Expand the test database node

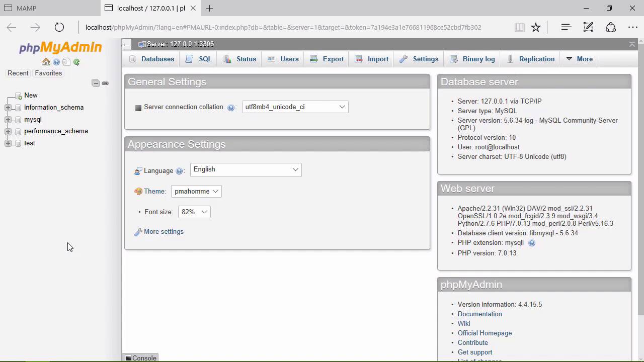[8, 143]
